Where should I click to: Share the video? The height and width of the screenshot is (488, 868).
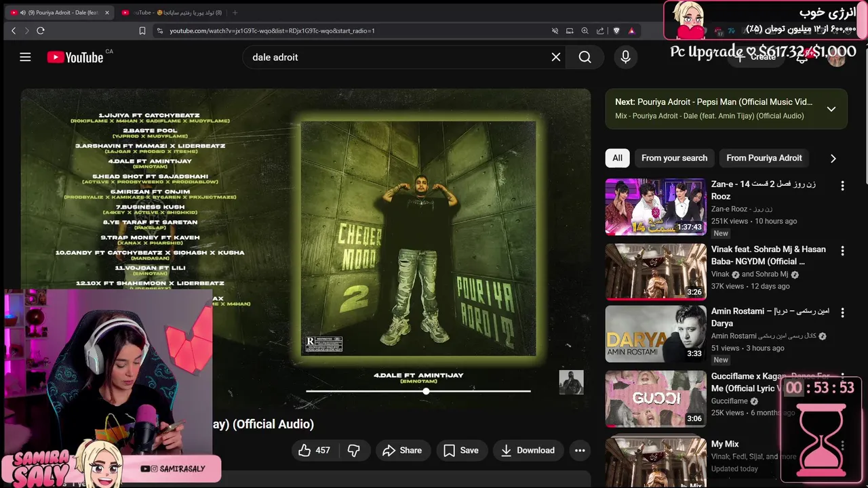click(x=402, y=450)
